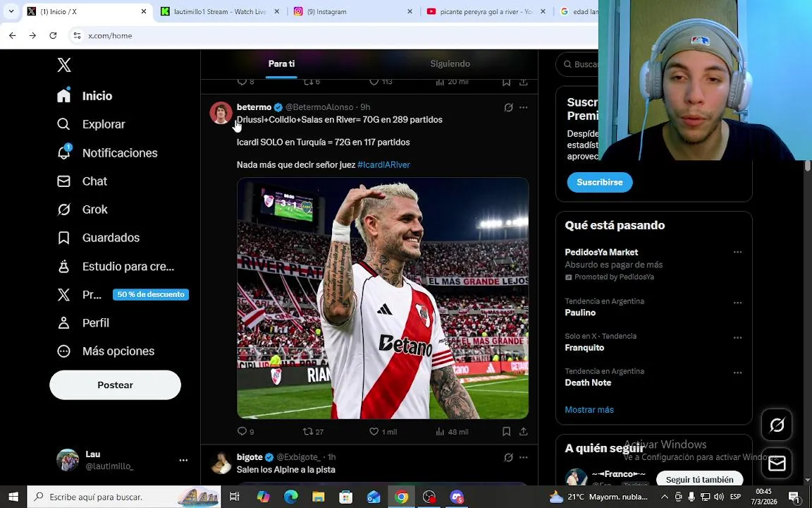The height and width of the screenshot is (508, 812).
Task: Open @BetermoAlonso handle link
Action: point(319,107)
